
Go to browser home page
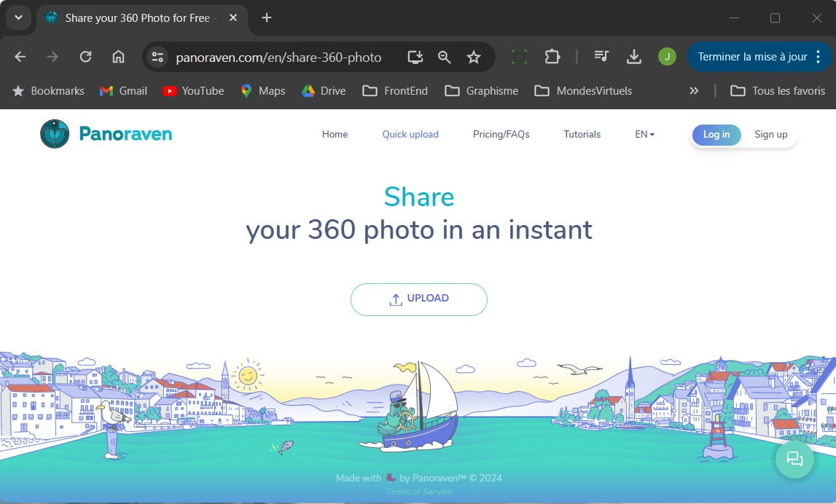click(118, 57)
